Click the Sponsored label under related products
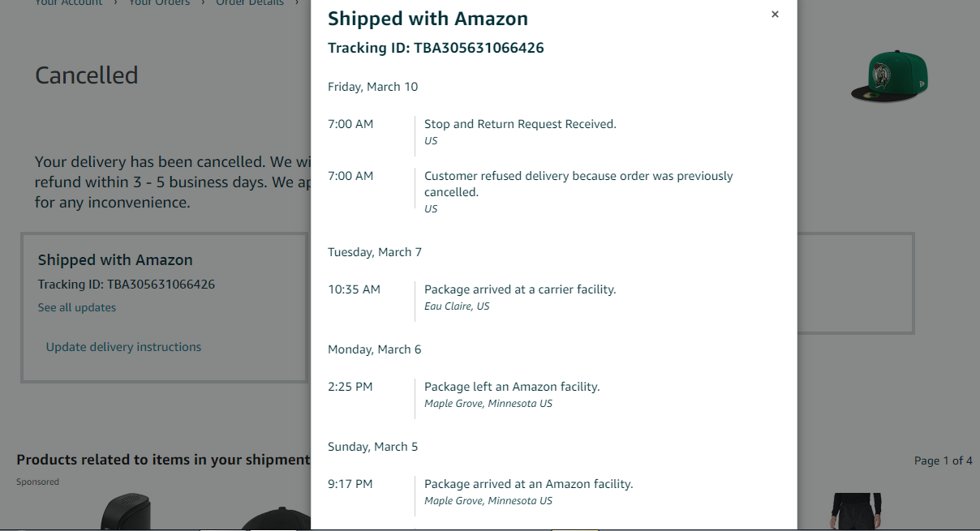 point(37,481)
